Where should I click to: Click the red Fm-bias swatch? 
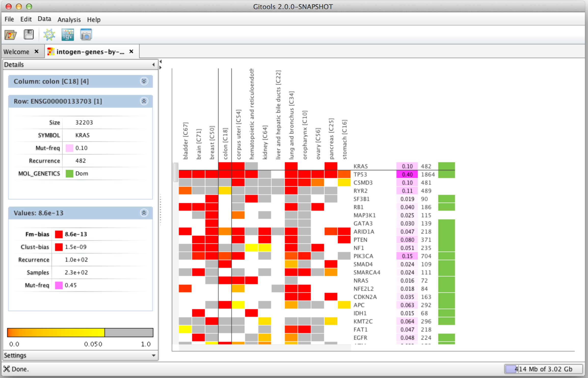tap(59, 234)
